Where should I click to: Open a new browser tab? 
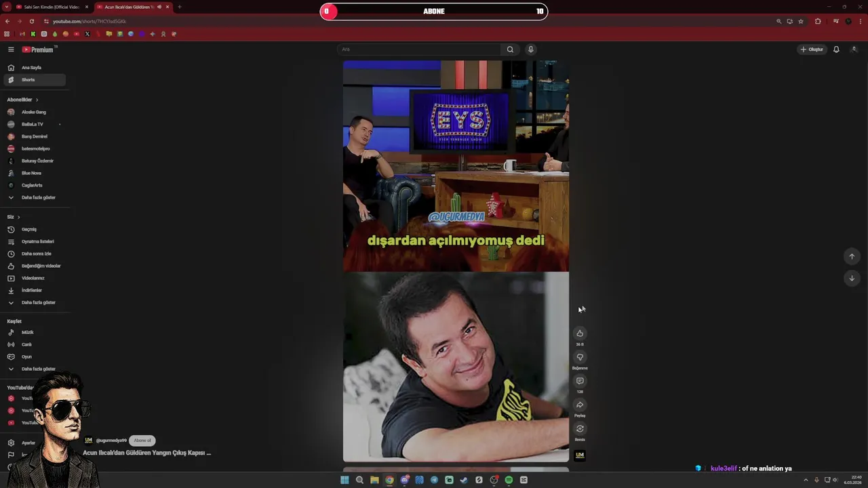pyautogui.click(x=180, y=7)
